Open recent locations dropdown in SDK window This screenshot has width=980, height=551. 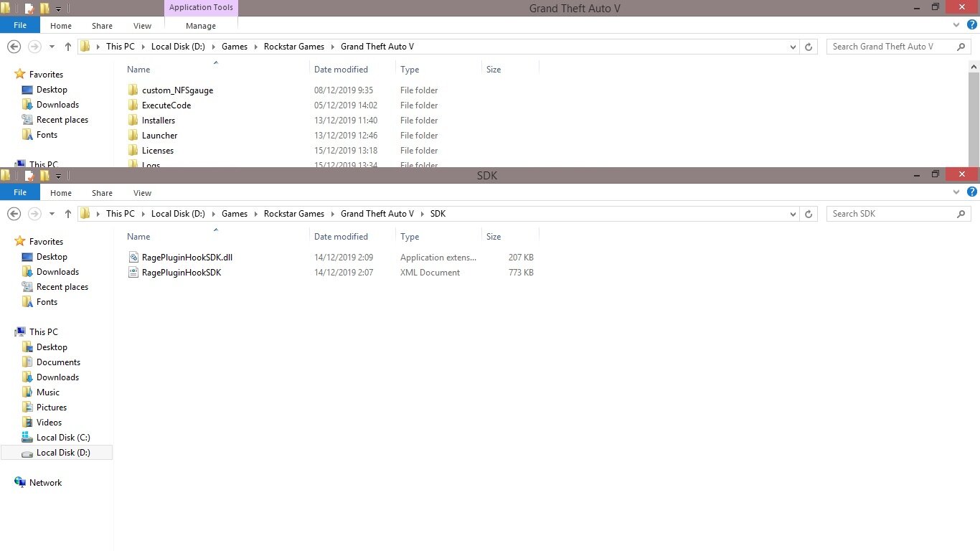pos(52,214)
